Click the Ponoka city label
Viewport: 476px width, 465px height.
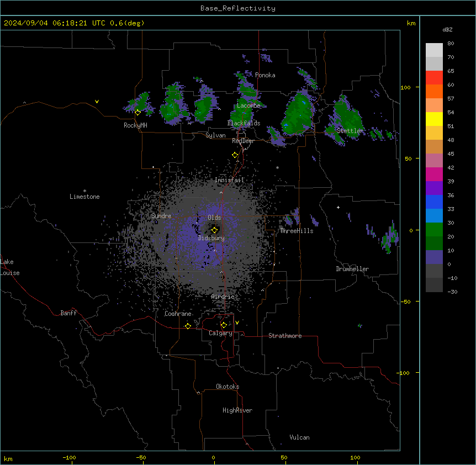point(265,75)
